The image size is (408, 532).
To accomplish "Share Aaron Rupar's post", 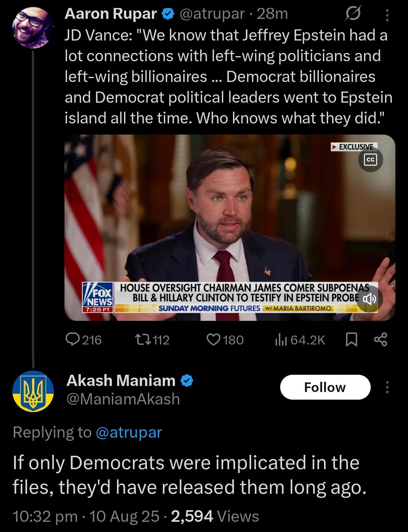I will [380, 340].
